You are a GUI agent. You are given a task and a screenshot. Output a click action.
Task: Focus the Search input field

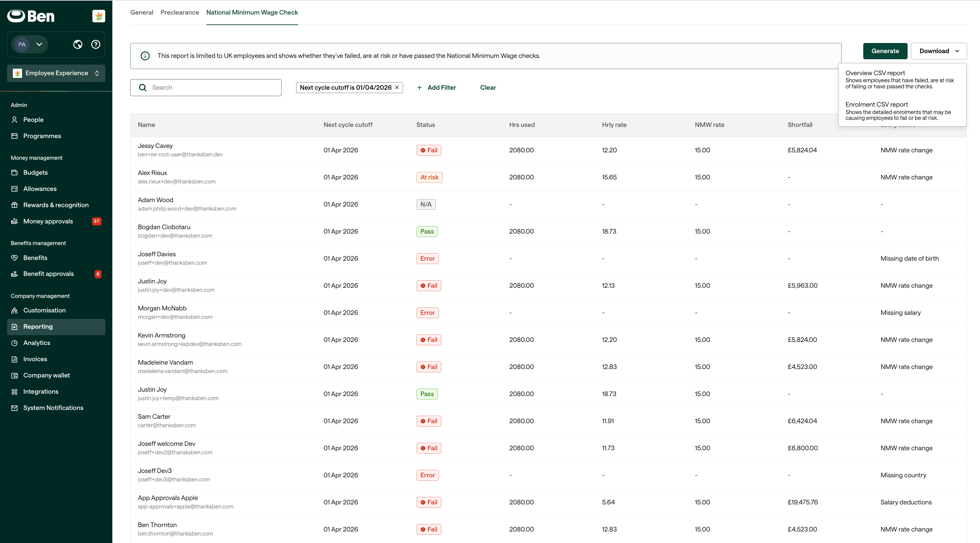(x=205, y=88)
